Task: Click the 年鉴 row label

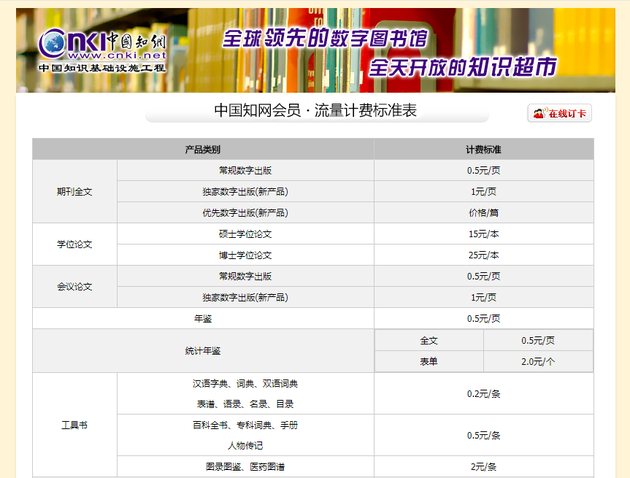Action: click(202, 319)
